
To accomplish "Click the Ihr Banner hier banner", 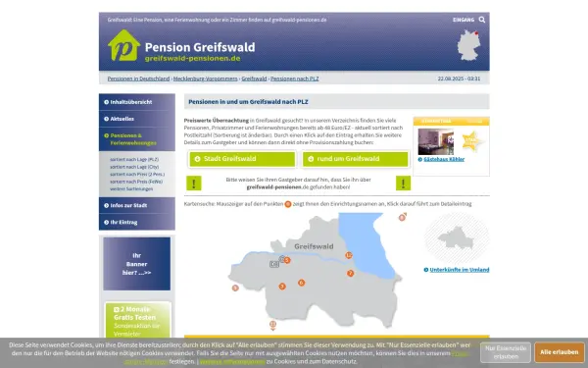I will [137, 264].
